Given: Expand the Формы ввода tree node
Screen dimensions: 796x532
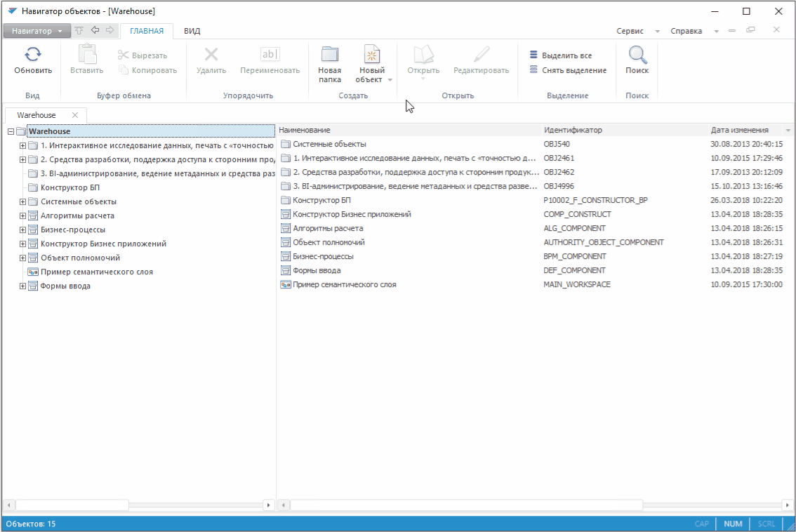Looking at the screenshot, I should [x=22, y=286].
